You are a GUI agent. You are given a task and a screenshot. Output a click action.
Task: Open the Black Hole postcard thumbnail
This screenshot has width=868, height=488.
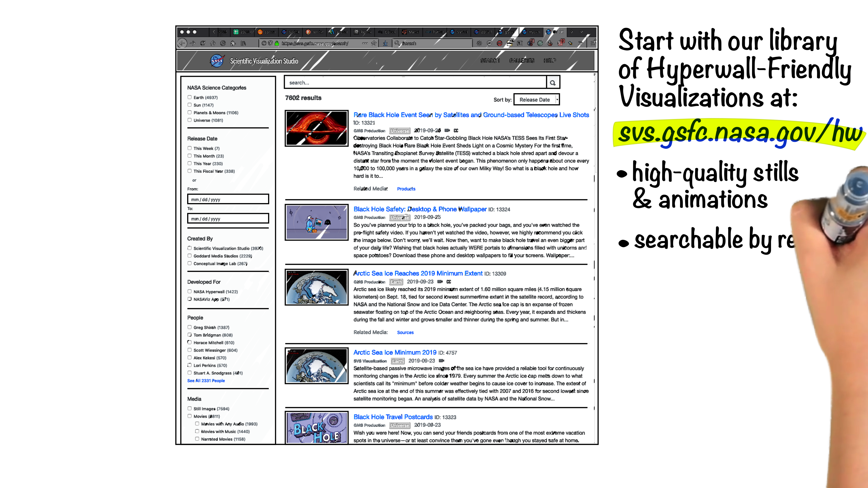316,427
